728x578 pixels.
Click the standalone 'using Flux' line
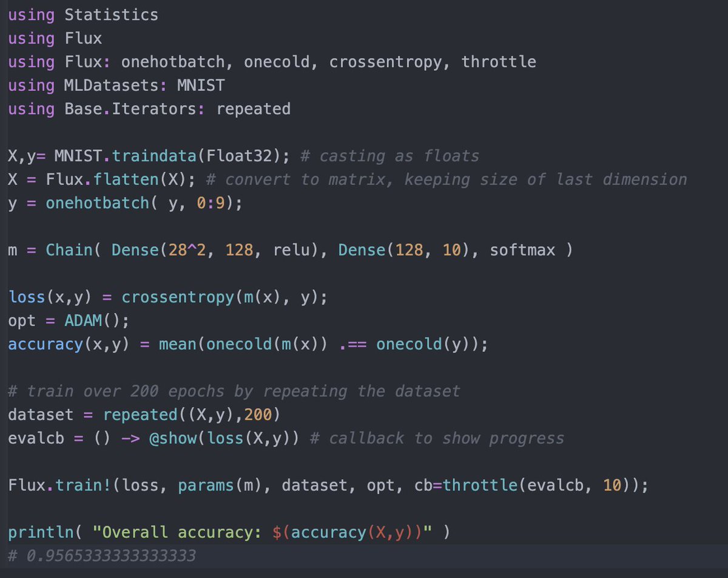(55, 38)
